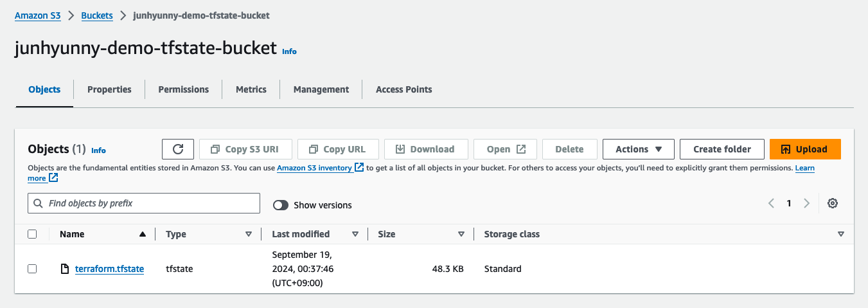Click the orange Upload button
Screen dimensions: 868x308
coord(805,149)
